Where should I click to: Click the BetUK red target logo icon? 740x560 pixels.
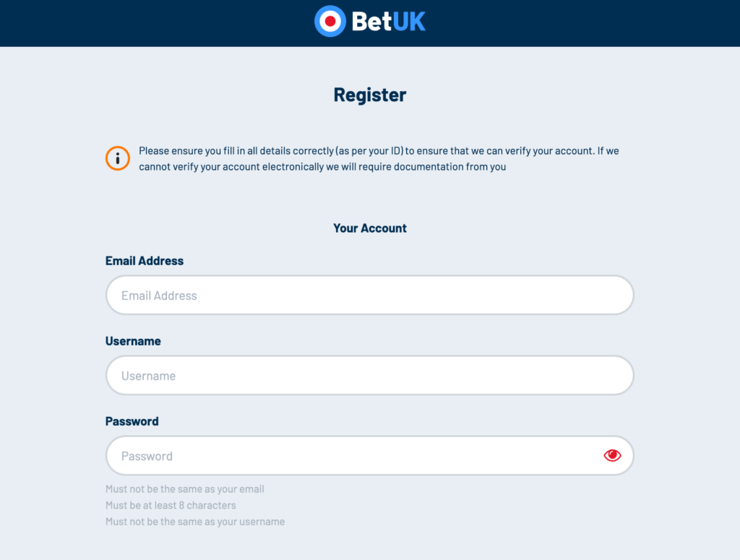tap(330, 21)
